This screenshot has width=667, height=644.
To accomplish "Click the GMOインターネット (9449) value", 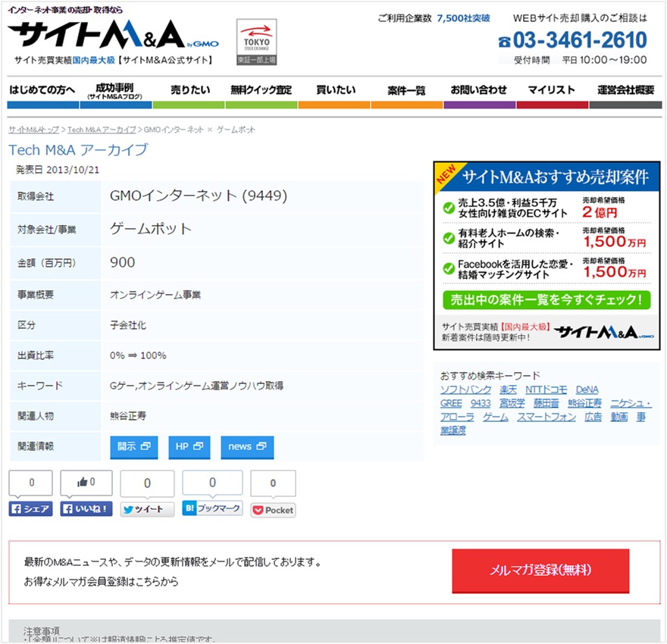I will (x=199, y=195).
